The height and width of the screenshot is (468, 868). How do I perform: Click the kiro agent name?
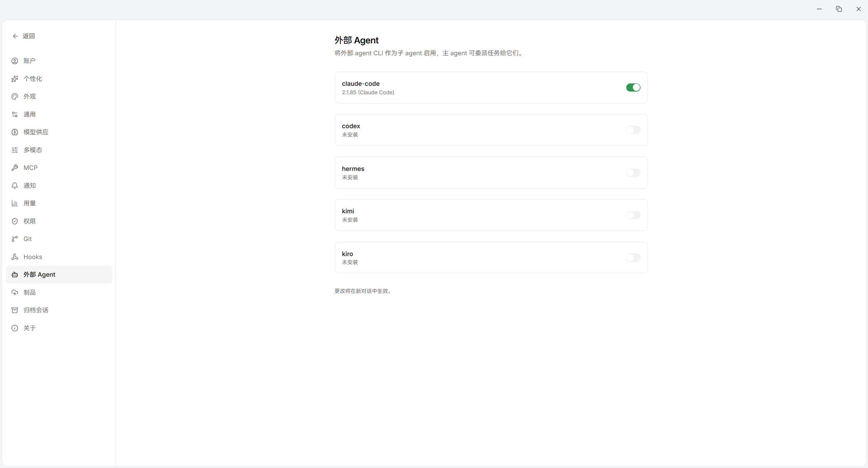pos(348,254)
